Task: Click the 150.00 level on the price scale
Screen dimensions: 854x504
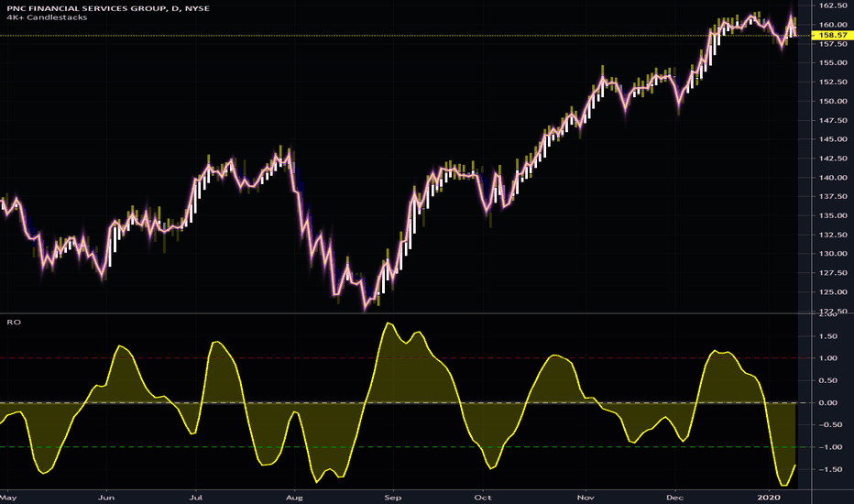Action: pos(833,102)
